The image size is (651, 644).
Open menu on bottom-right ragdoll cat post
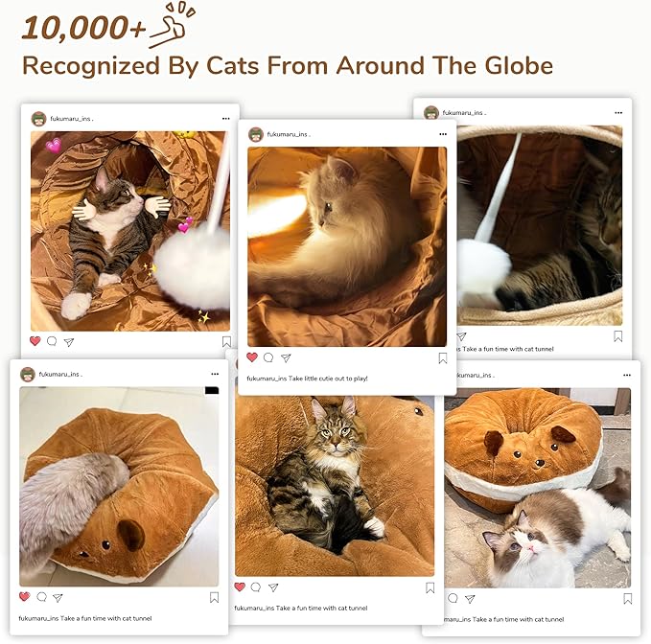click(x=627, y=375)
